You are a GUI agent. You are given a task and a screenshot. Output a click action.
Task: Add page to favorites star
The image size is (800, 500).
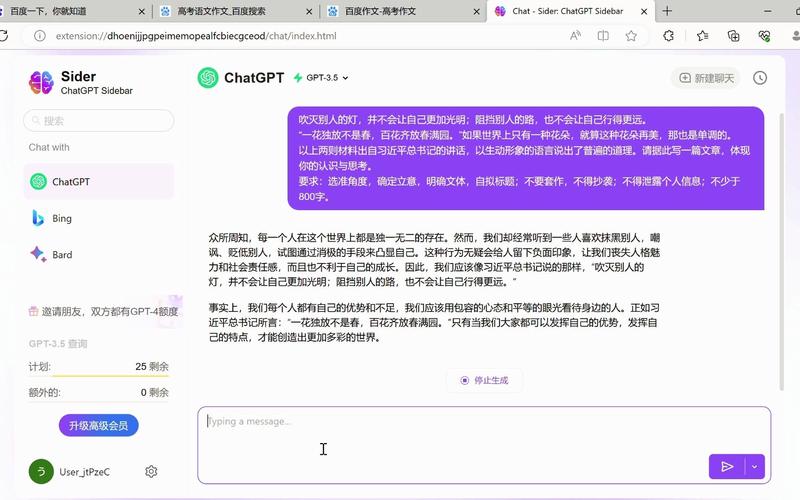point(631,36)
